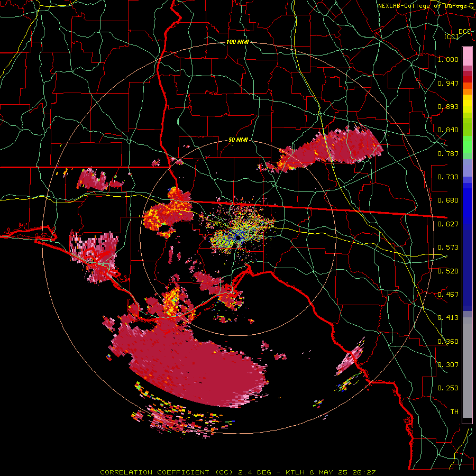Click the 50 NMI range ring label

[239, 140]
